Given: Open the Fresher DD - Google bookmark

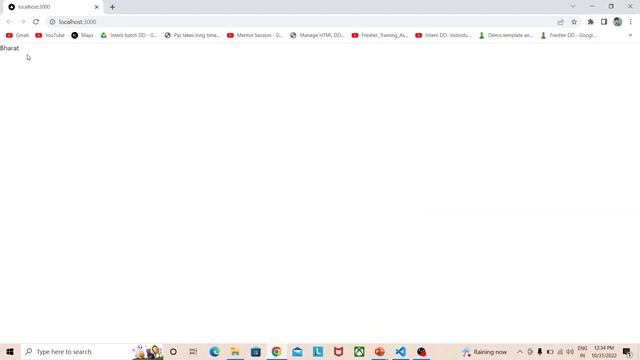Looking at the screenshot, I should [569, 36].
